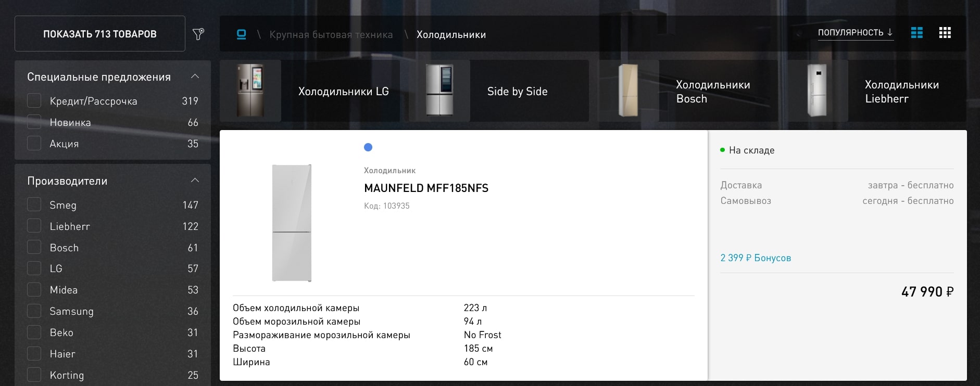Tick the Новинка checkbox
The height and width of the screenshot is (386, 980).
[x=34, y=122]
